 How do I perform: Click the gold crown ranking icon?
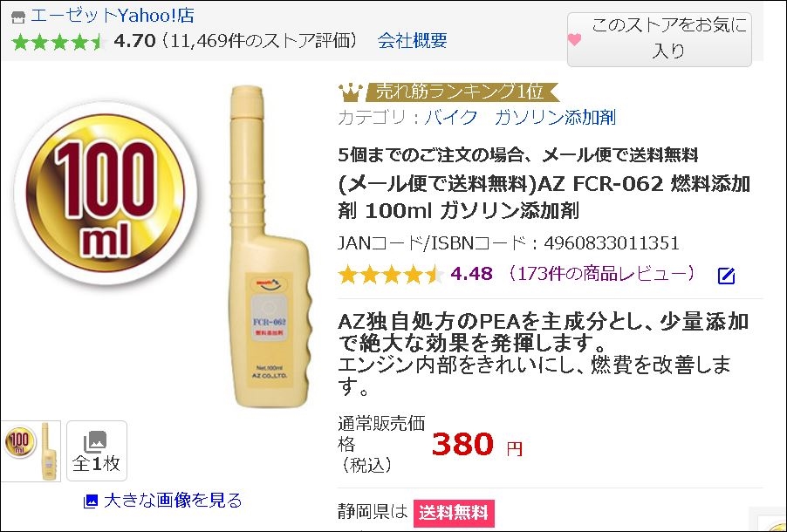[351, 92]
